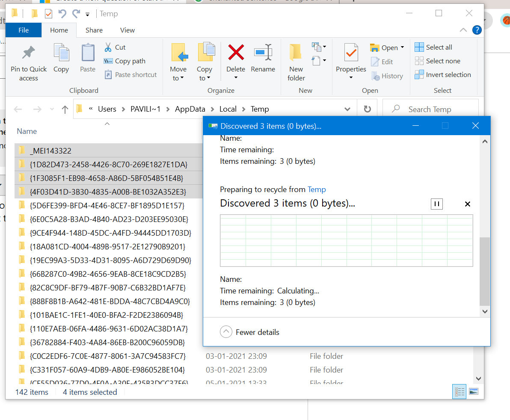
Task: Expand the Open dropdown arrow
Action: 403,47
